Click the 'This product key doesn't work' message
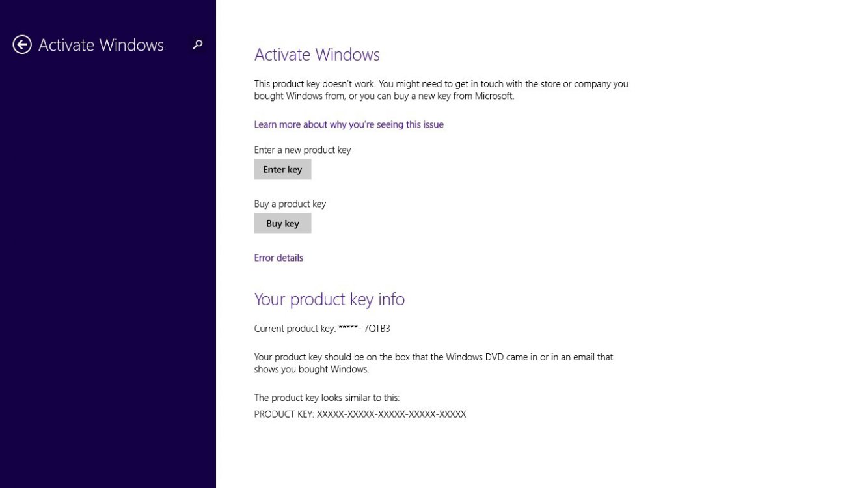 [x=441, y=90]
